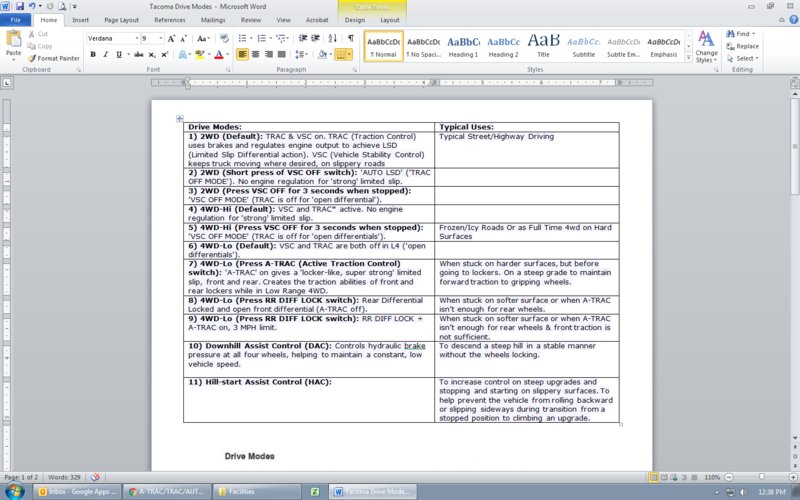This screenshot has width=800, height=500.
Task: Expand the Bullets list dropdown
Action: coord(251,38)
